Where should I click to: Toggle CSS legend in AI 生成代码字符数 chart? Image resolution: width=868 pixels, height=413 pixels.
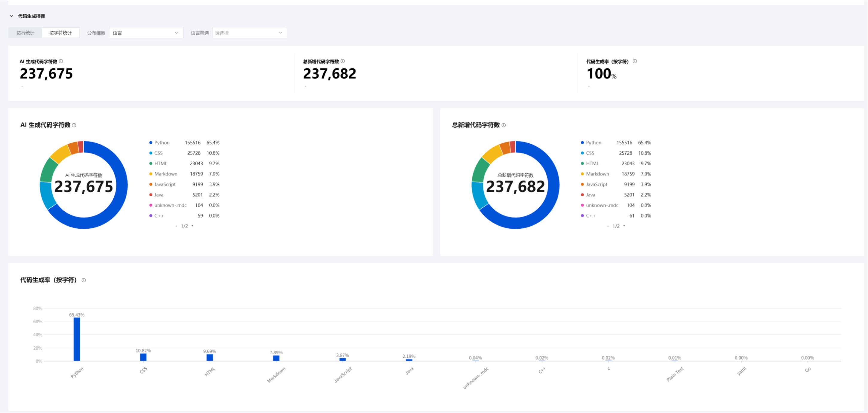(184, 153)
